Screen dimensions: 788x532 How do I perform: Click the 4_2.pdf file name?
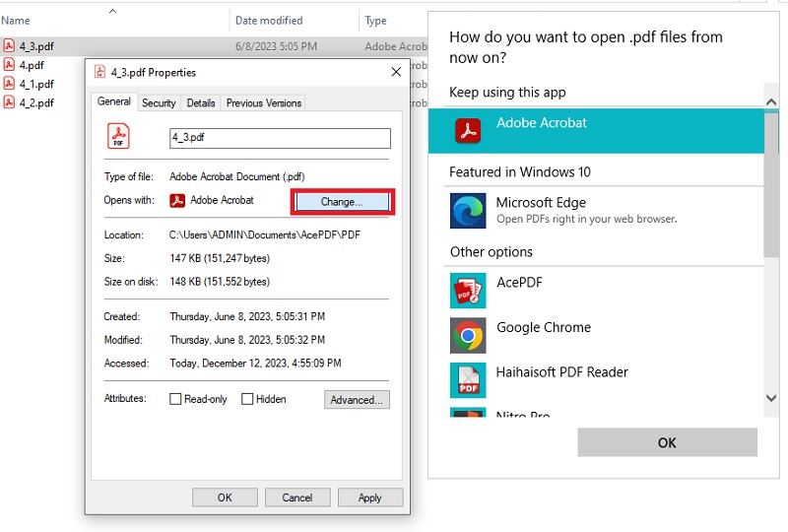tap(36, 102)
